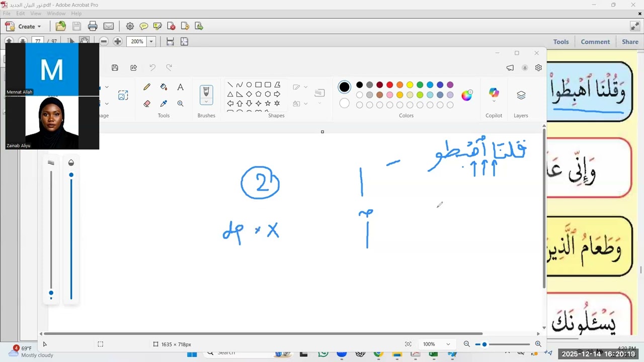Open the Share pane in Acrobat
This screenshot has height=362, width=644.
(x=630, y=42)
